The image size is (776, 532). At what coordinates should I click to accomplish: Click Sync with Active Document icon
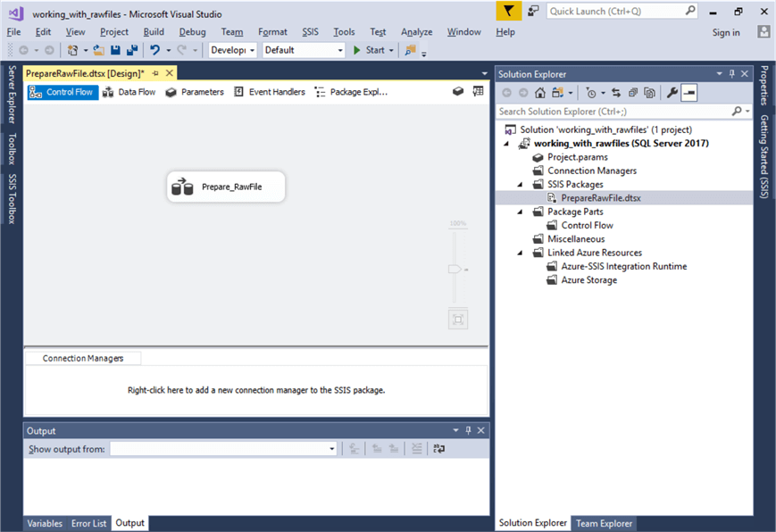coord(616,93)
